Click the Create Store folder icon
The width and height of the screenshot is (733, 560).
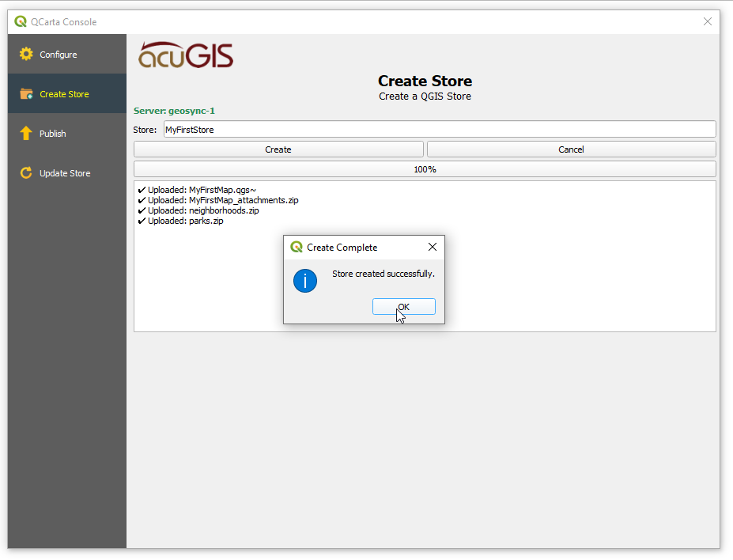26,94
